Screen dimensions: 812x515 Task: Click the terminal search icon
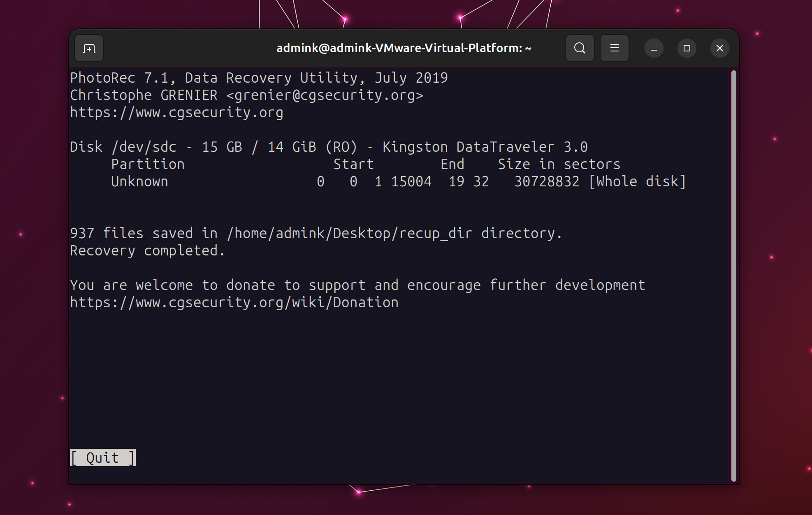point(580,49)
